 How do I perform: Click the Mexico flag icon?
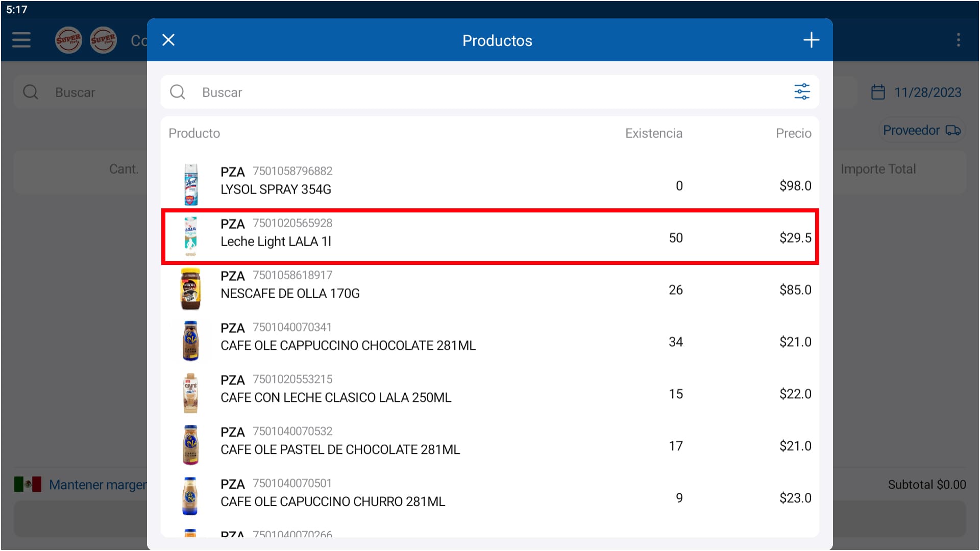tap(28, 484)
